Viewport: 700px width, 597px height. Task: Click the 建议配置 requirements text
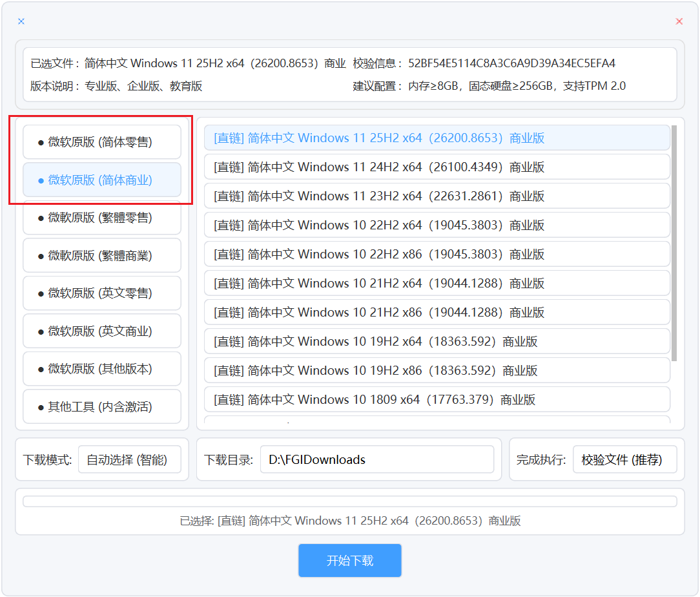coord(489,86)
